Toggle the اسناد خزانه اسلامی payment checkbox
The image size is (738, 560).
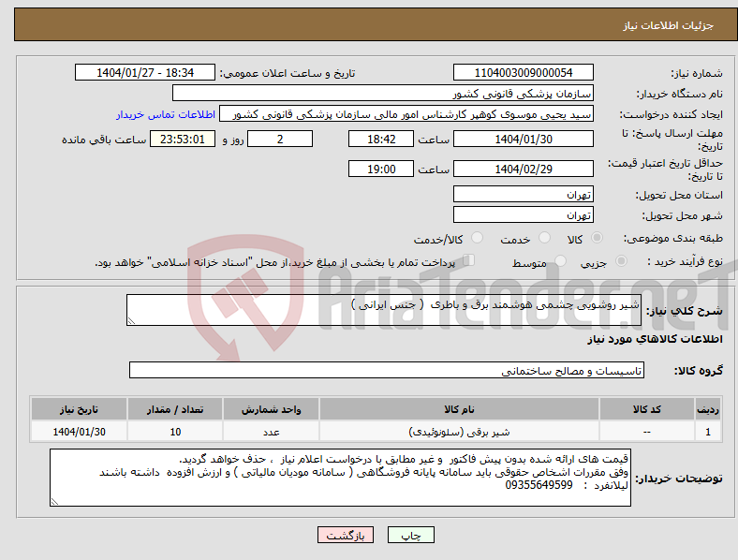(468, 260)
